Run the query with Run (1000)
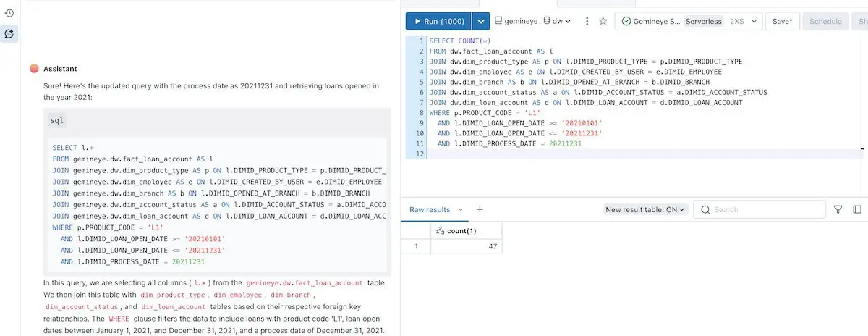Screen dimensions: 868x336 click(438, 22)
